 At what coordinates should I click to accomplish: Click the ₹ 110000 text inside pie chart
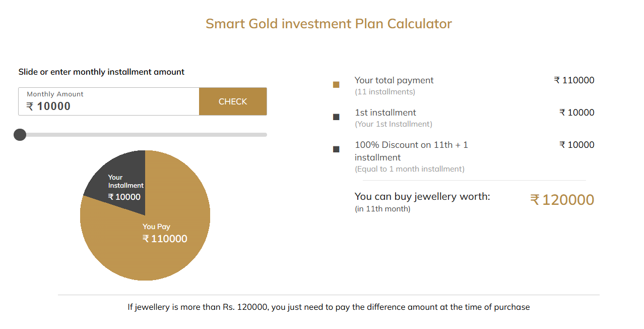click(x=165, y=239)
